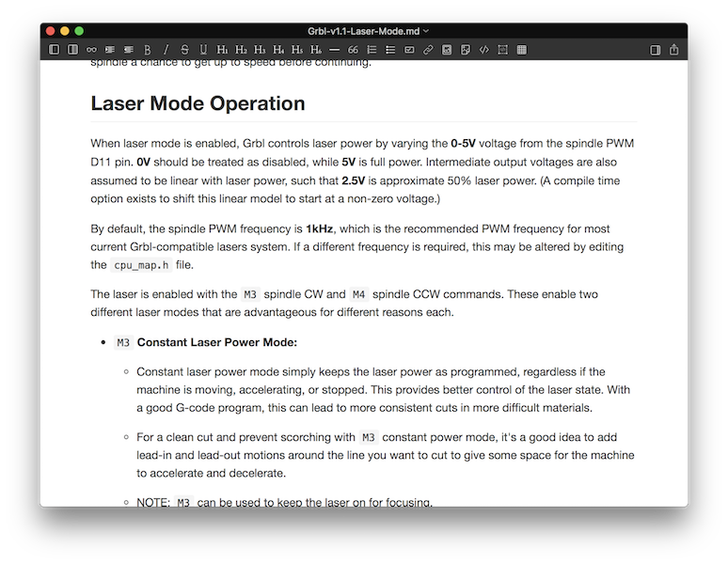Insert a bulleted list
Viewport: 728px width, 564px height.
click(x=390, y=50)
